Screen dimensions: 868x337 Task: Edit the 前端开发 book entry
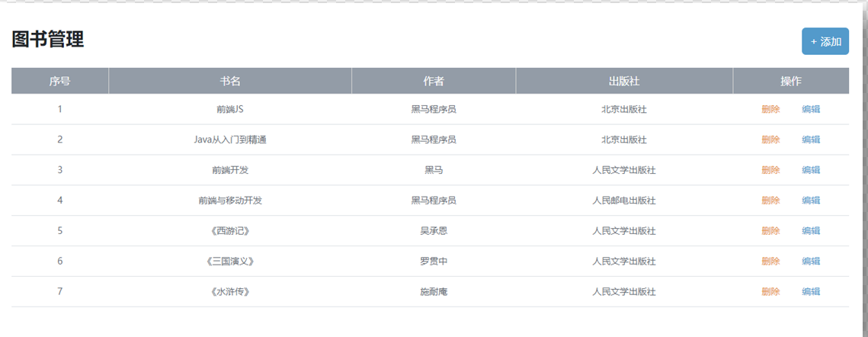tap(811, 170)
